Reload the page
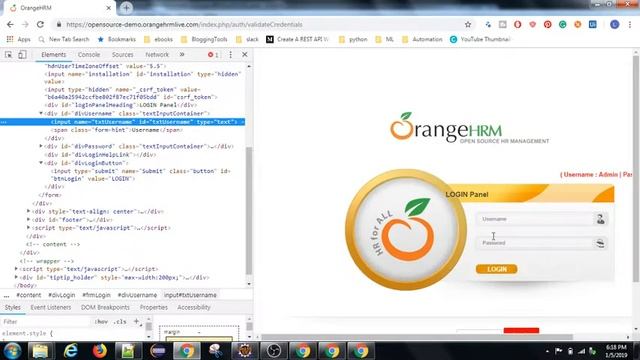This screenshot has width=640, height=360. coord(40,24)
